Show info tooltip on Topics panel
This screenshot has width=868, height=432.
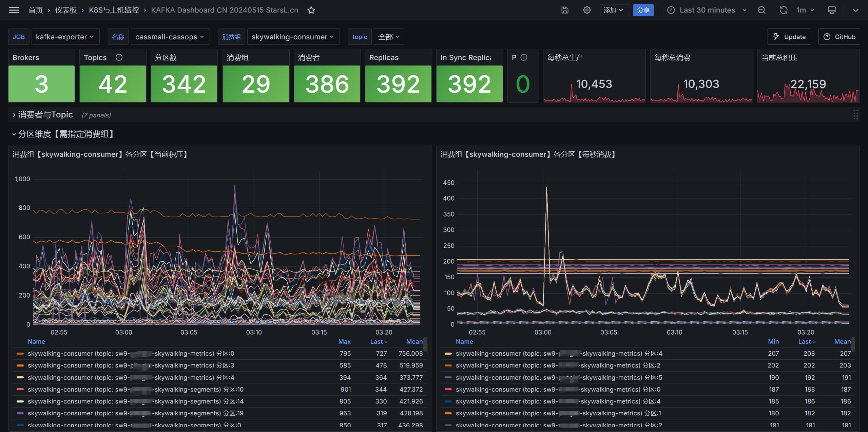click(119, 57)
